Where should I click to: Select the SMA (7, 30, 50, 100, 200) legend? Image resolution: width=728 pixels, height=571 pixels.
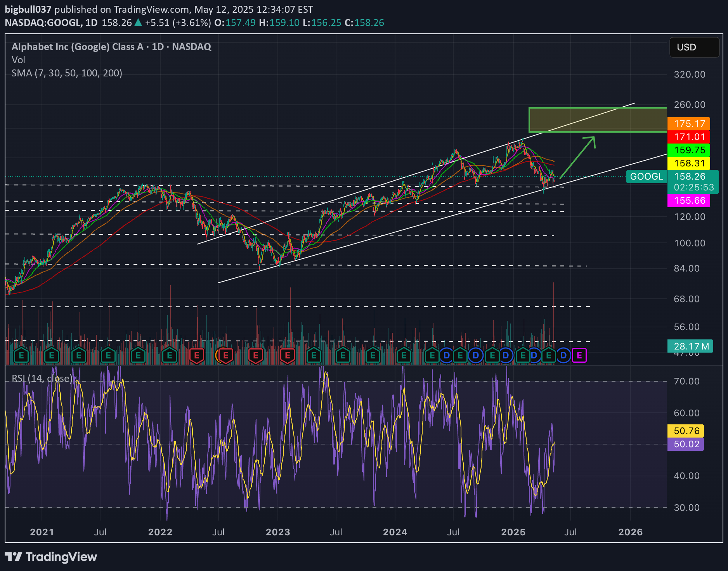click(x=67, y=73)
